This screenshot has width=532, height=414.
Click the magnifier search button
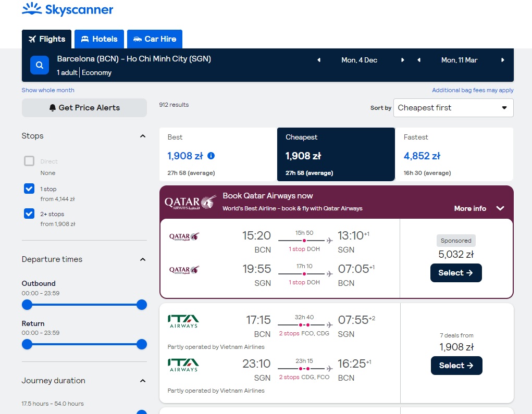40,65
